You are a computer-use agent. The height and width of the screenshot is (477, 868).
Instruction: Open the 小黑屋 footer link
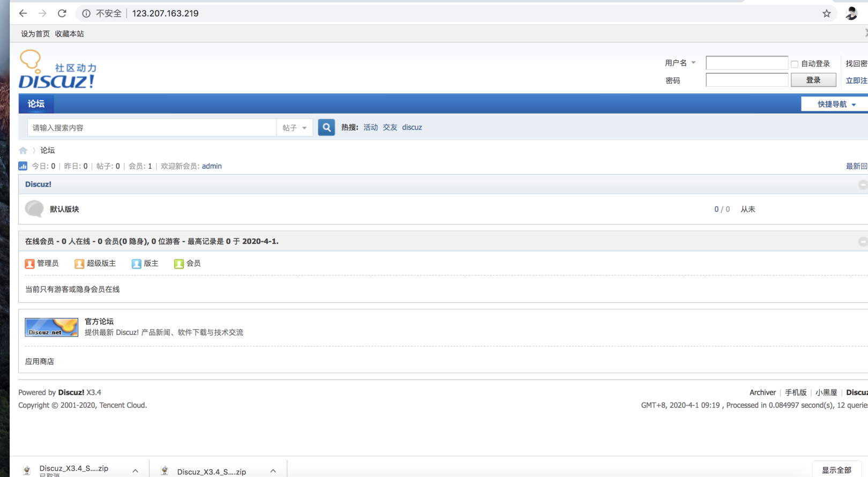[826, 392]
